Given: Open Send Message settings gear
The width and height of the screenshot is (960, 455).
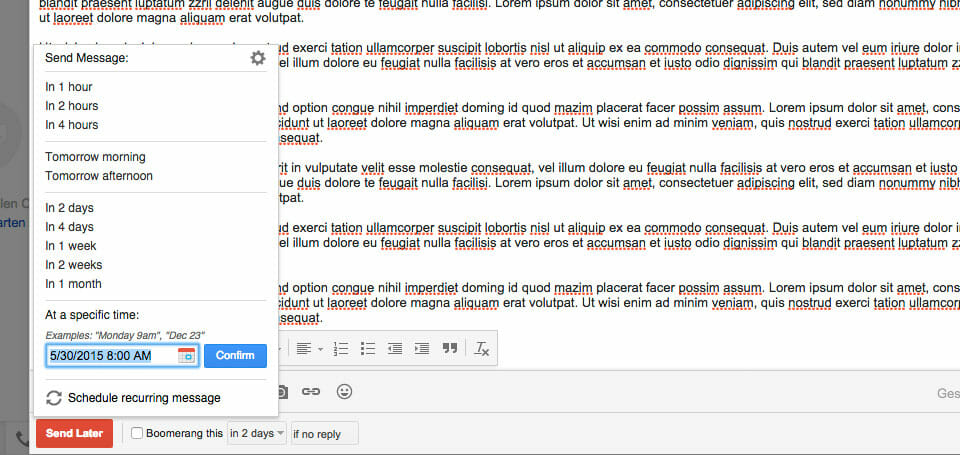Looking at the screenshot, I should (258, 59).
